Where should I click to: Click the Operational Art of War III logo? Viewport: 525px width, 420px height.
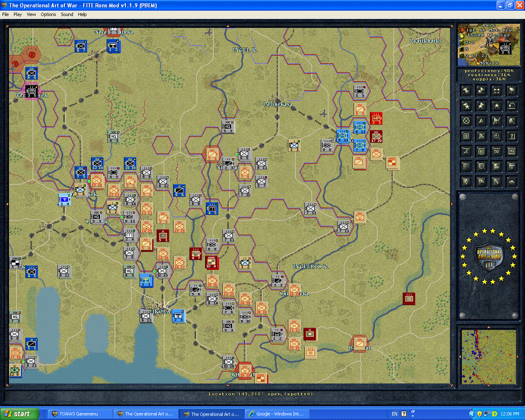(x=488, y=257)
